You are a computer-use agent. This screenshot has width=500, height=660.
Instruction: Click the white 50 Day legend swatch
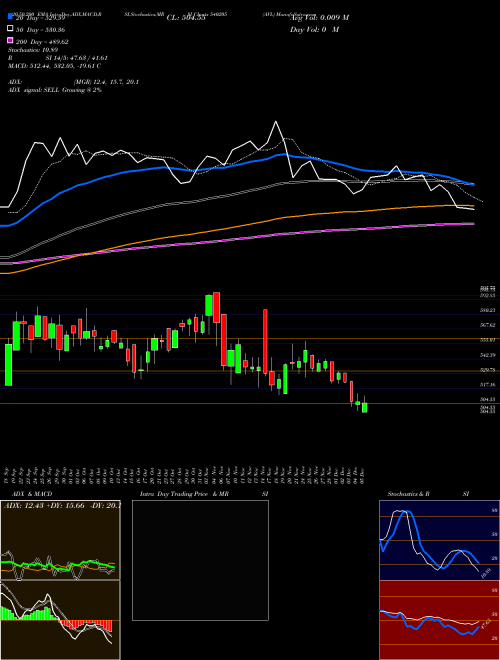pyautogui.click(x=10, y=29)
